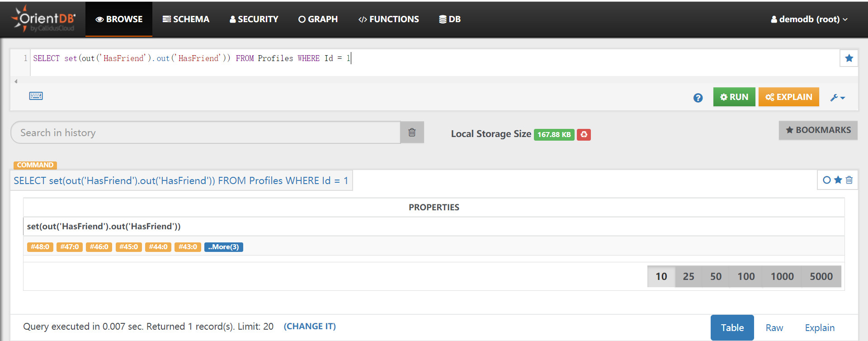
Task: Click the set(out('HasFriend').out('HasFriend')) column header
Action: click(x=104, y=226)
